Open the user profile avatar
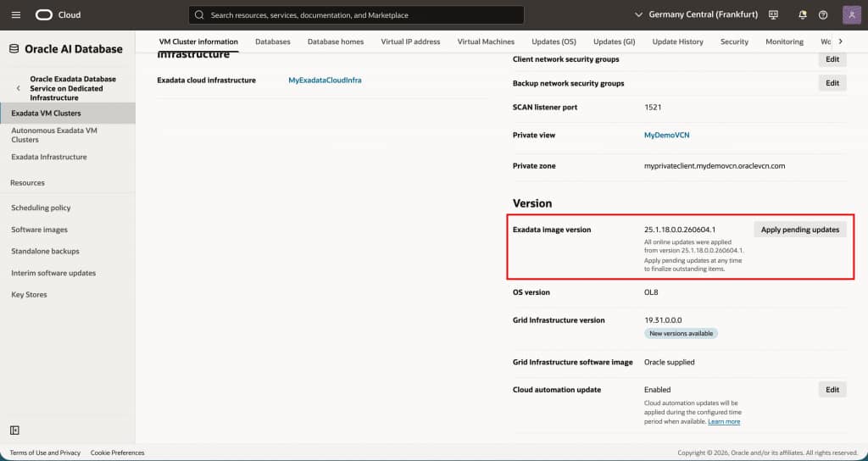 tap(851, 15)
